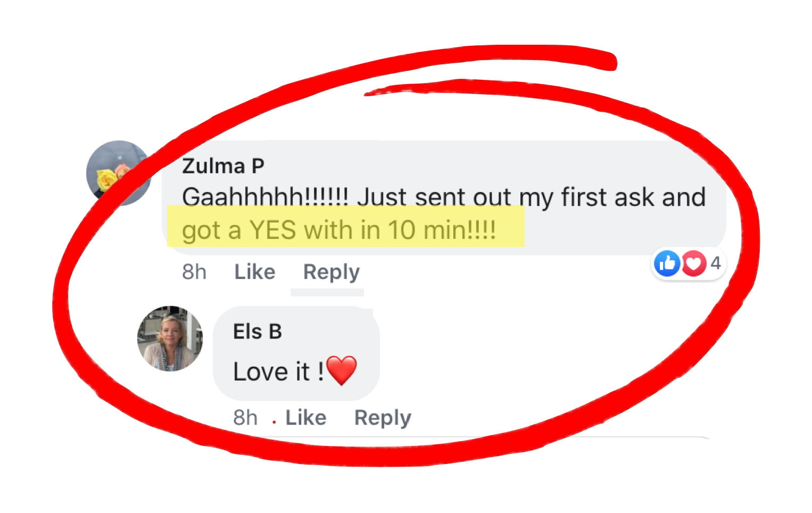Click the blue thumbs-up reaction icon

coord(667,263)
